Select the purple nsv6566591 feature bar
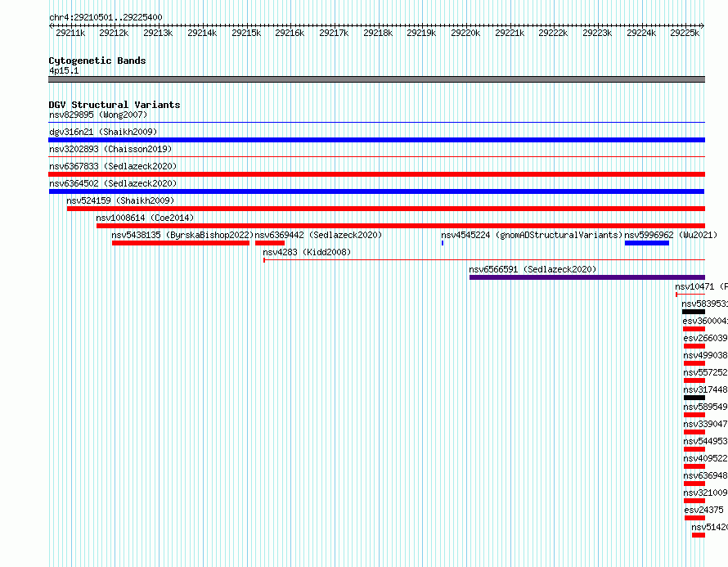Image resolution: width=728 pixels, height=567 pixels. pyautogui.click(x=587, y=277)
